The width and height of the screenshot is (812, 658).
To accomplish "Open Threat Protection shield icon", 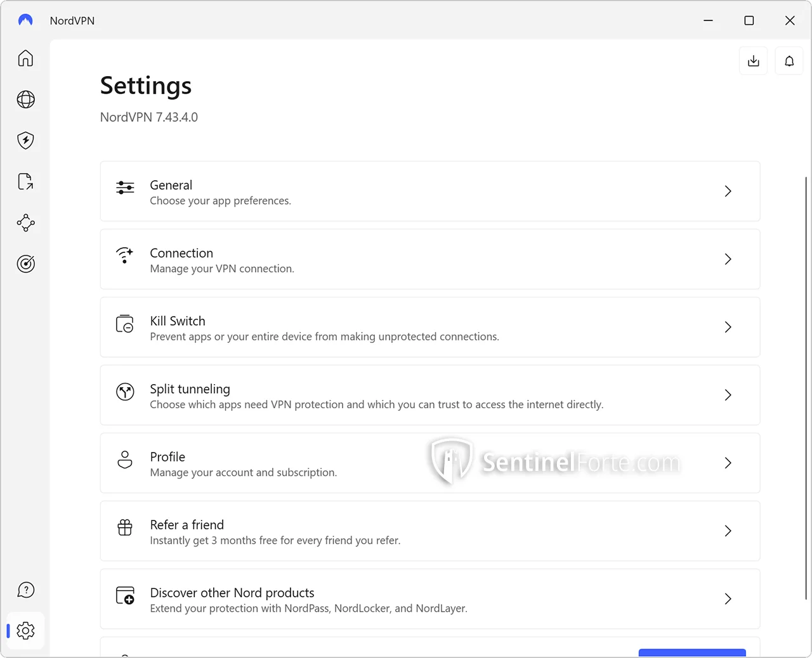I will (x=25, y=140).
